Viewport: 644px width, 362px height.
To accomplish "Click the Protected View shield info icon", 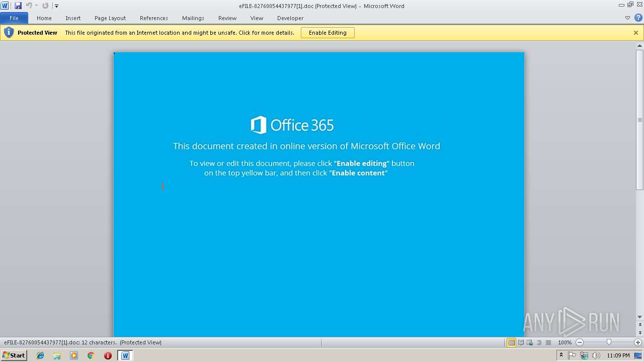I will pyautogui.click(x=9, y=33).
